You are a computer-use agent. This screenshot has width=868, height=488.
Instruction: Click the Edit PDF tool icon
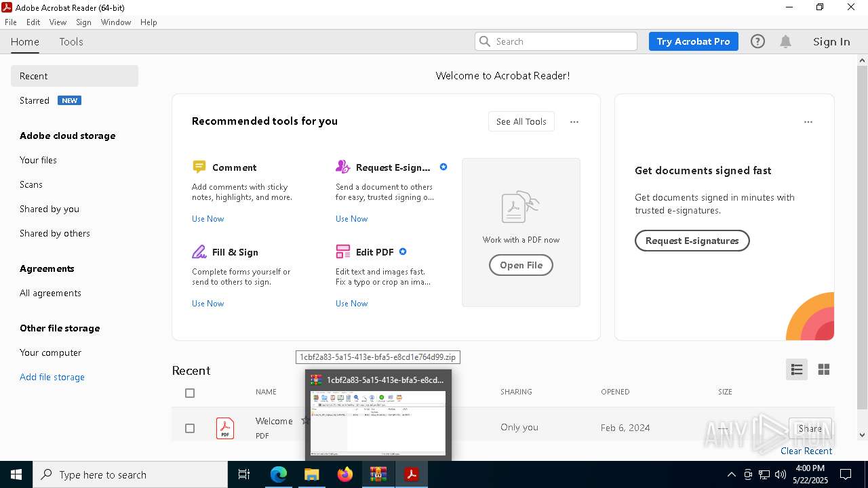coord(342,251)
